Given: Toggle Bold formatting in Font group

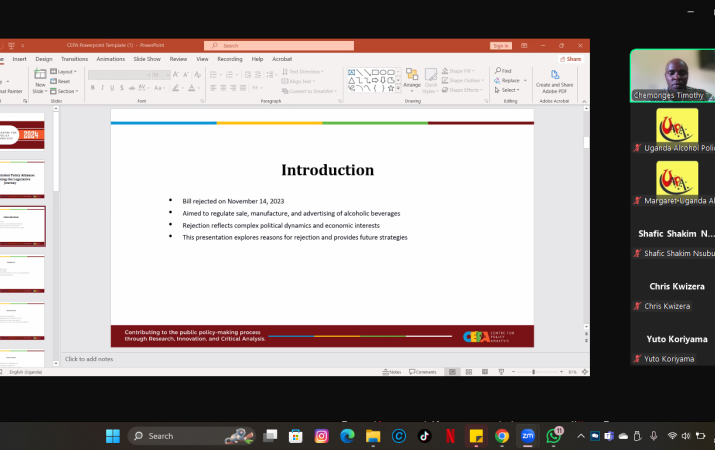Looking at the screenshot, I should tap(92, 88).
